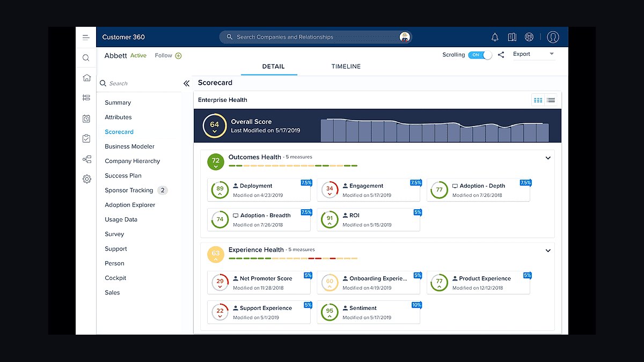644x362 pixels.
Task: Open the hamburger menu icon
Action: (x=86, y=37)
